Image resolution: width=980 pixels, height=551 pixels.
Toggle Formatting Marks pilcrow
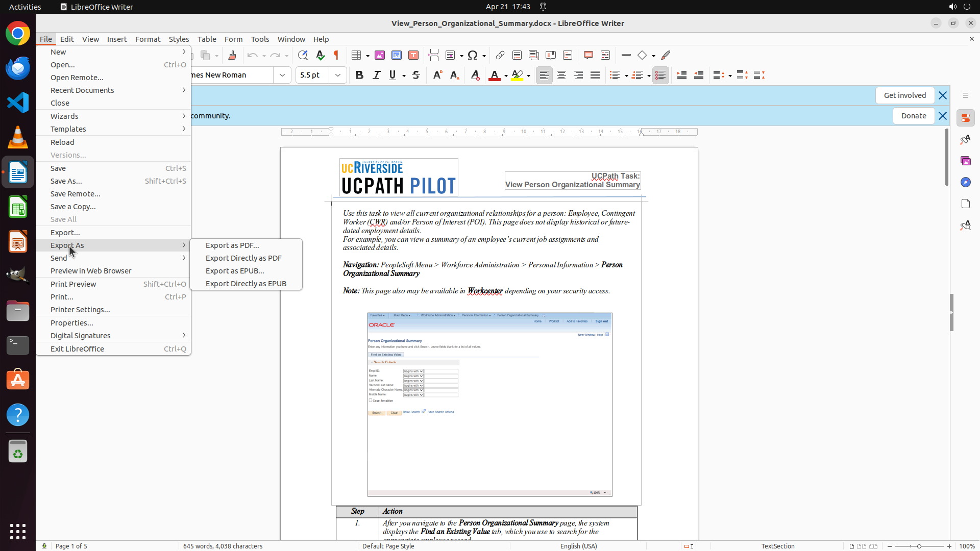click(x=336, y=55)
